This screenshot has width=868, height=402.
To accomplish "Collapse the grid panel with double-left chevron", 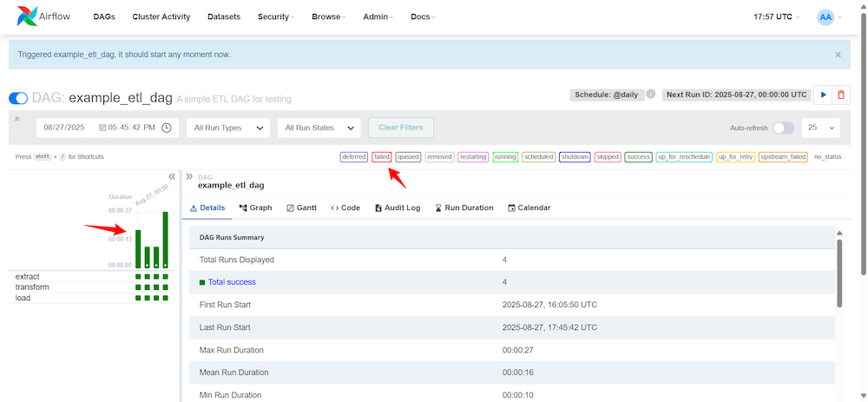I will pos(172,176).
